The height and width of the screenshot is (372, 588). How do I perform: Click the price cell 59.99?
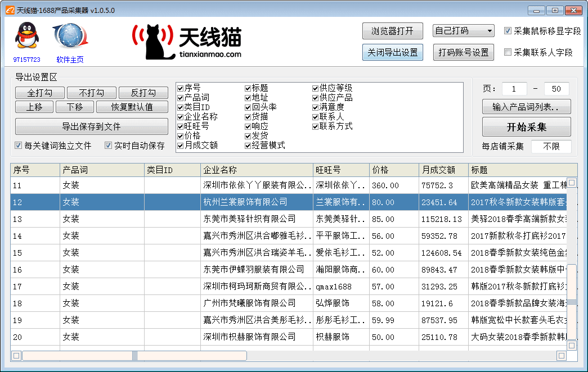point(394,320)
